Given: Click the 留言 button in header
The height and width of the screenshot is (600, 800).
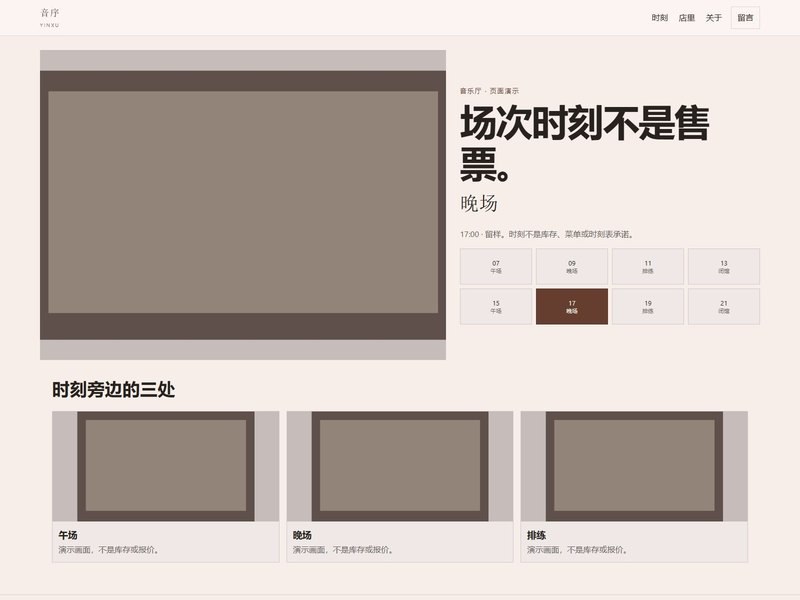Looking at the screenshot, I should [745, 18].
